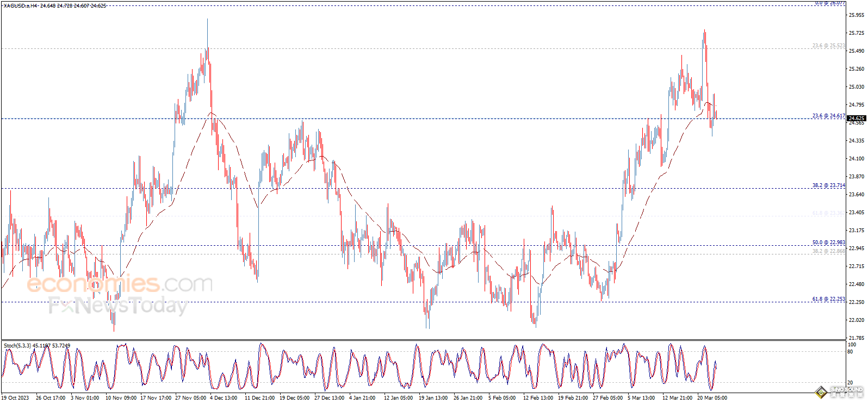Select the 0.0 @ 26.077 Fibonacci label
The width and height of the screenshot is (868, 404).
[829, 3]
